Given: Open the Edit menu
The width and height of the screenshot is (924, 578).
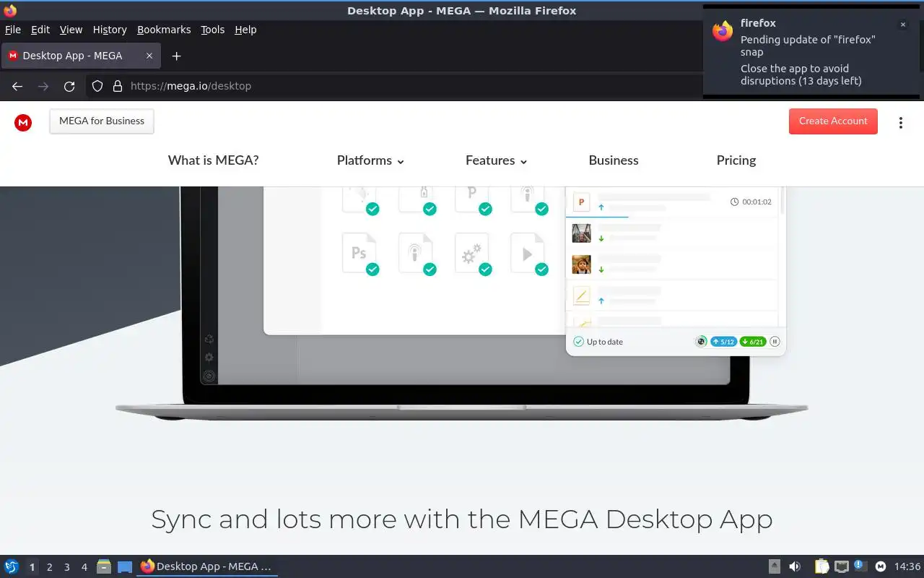Looking at the screenshot, I should coord(40,30).
